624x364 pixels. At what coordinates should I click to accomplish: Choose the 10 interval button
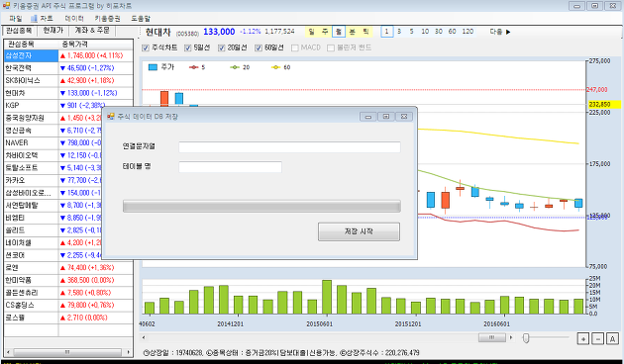[x=425, y=32]
